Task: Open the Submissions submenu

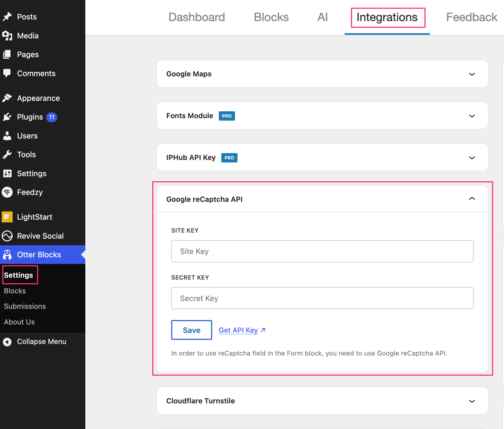Action: [x=25, y=306]
